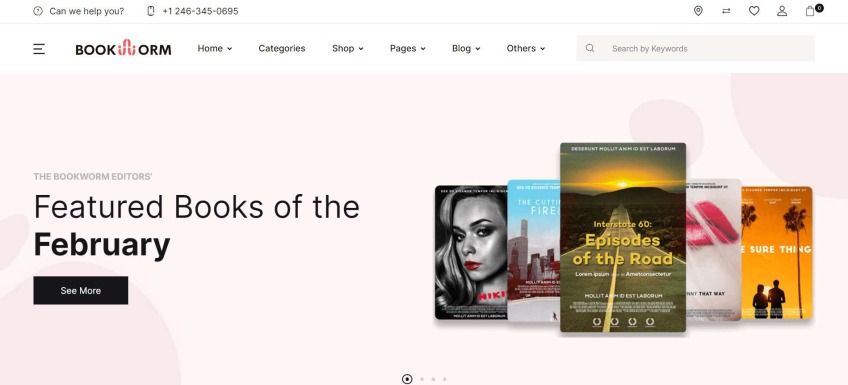This screenshot has width=848, height=385.
Task: Click the hamburger menu icon
Action: (x=39, y=49)
